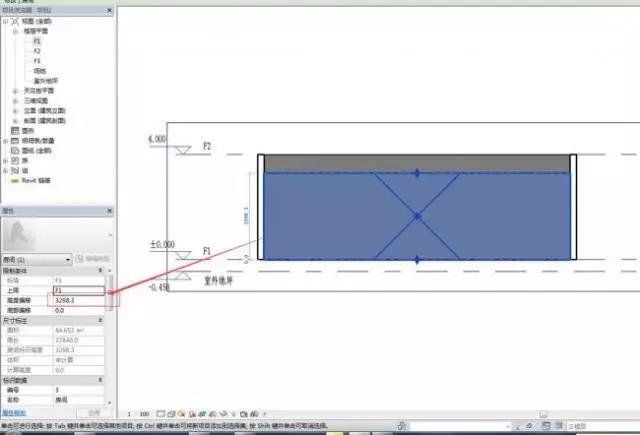The height and width of the screenshot is (435, 640).
Task: Click the Schedules/Quantities icon in browser
Action: pos(14,141)
